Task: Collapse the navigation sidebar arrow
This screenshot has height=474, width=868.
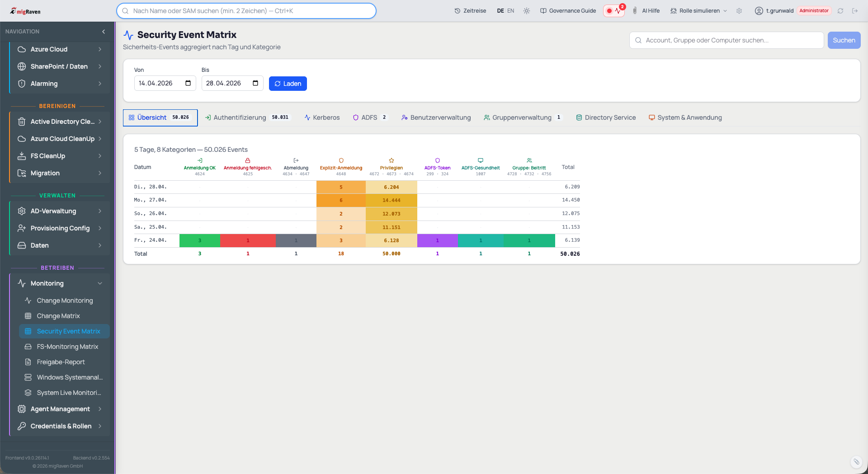Action: 104,32
